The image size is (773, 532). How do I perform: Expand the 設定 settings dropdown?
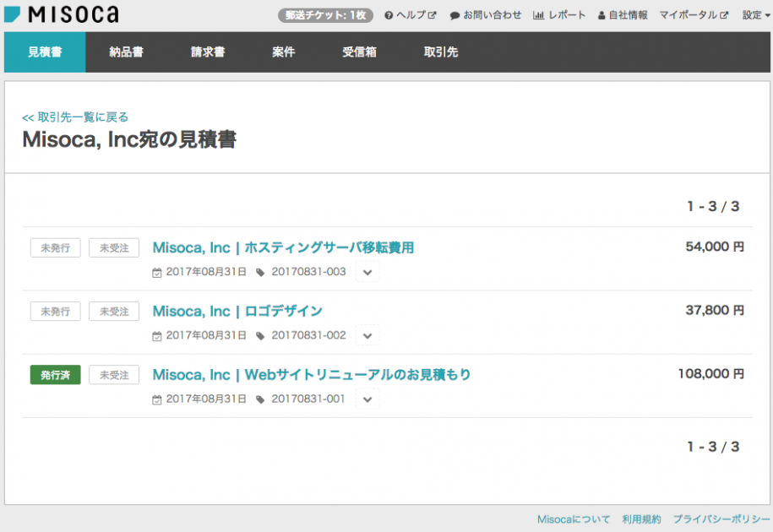[756, 15]
